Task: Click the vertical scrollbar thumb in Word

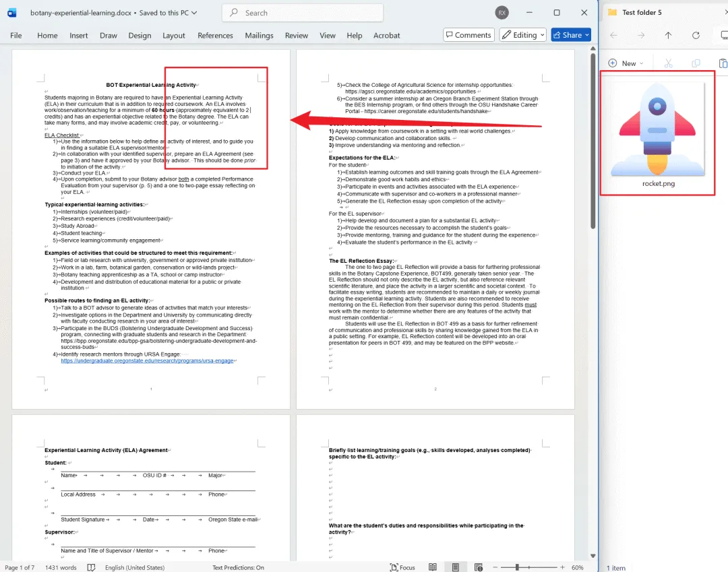Action: 593,141
